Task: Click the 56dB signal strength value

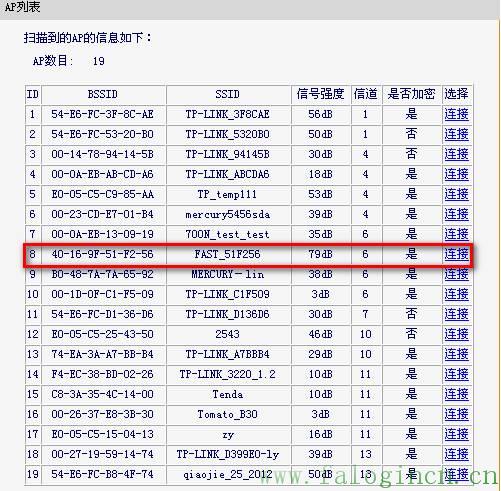Action: click(x=320, y=114)
